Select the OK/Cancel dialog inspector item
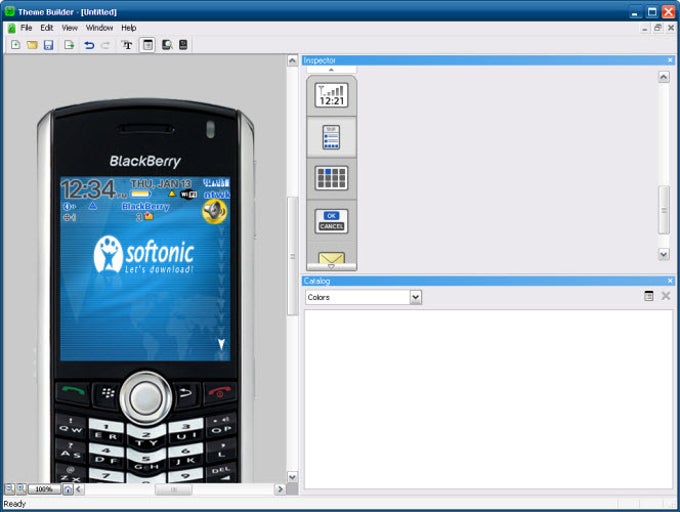 [331, 221]
